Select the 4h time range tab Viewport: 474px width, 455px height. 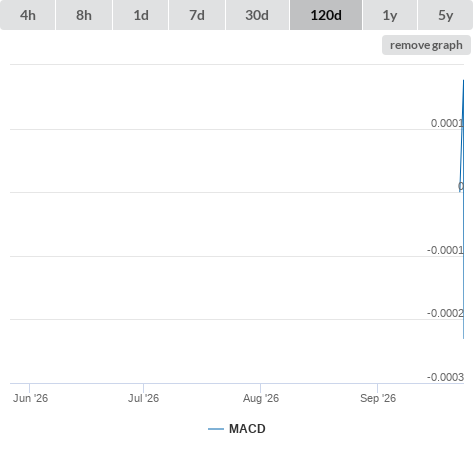[x=28, y=15]
